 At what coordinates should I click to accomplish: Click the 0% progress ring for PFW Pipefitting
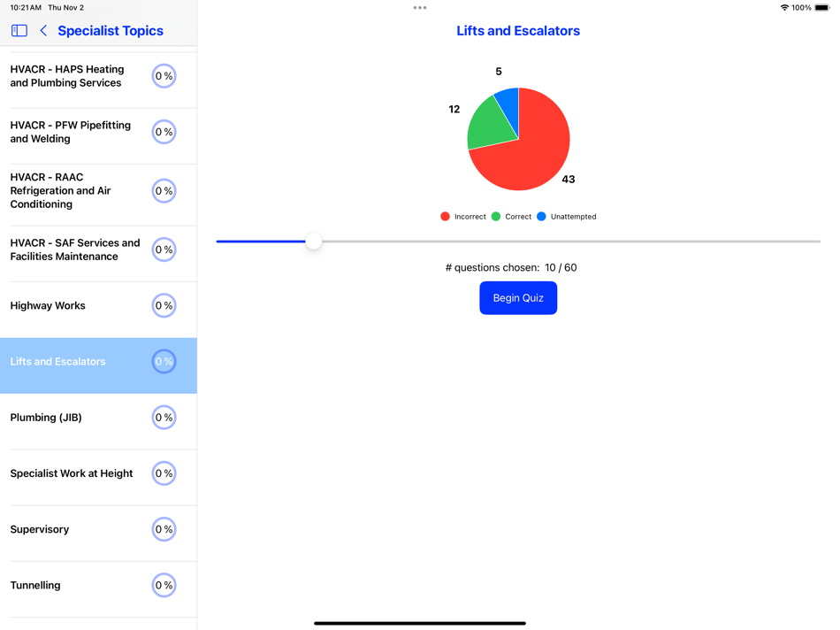(x=164, y=132)
